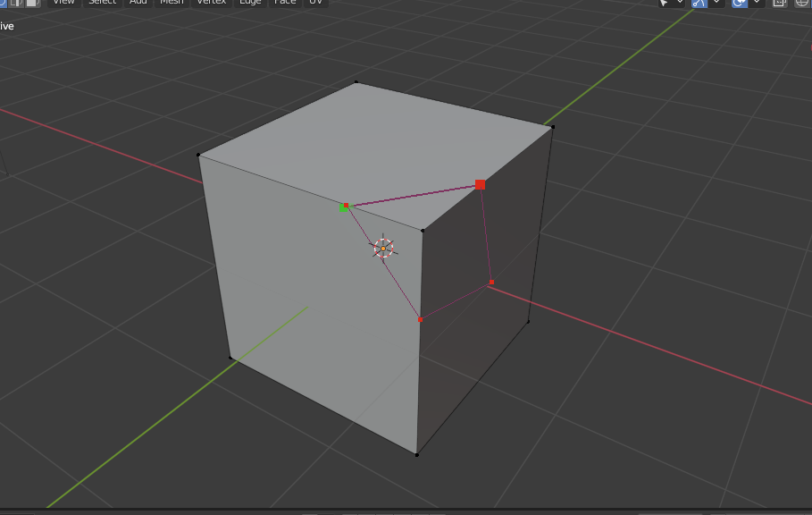Toggle viewport gizmos display

(x=699, y=3)
